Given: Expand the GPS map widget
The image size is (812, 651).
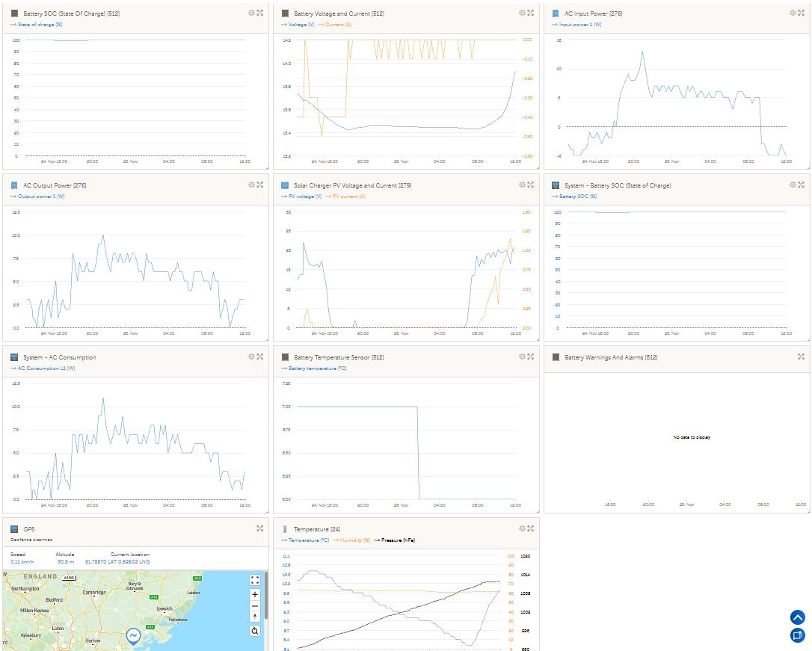Looking at the screenshot, I should (x=260, y=528).
